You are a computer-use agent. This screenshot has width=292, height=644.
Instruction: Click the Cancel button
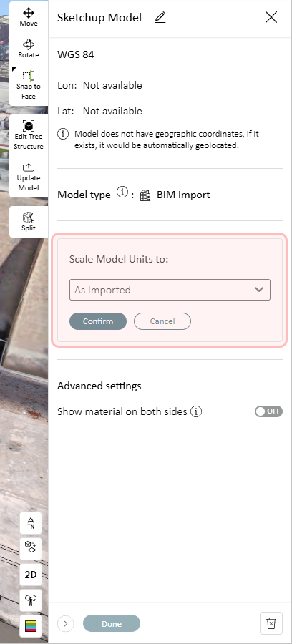pos(162,321)
